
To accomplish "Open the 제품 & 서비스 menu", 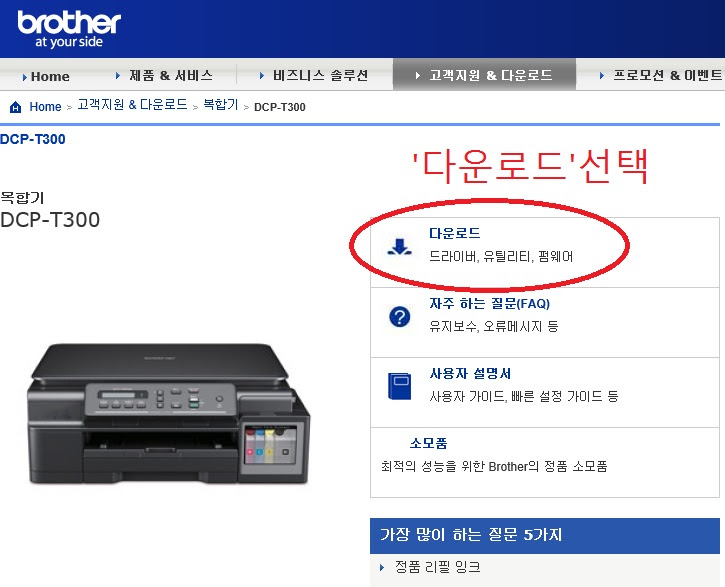I will click(171, 75).
